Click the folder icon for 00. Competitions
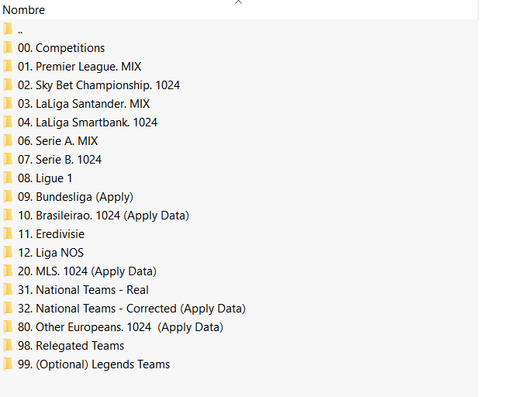Viewport: 532px width, 397px height. (x=8, y=48)
